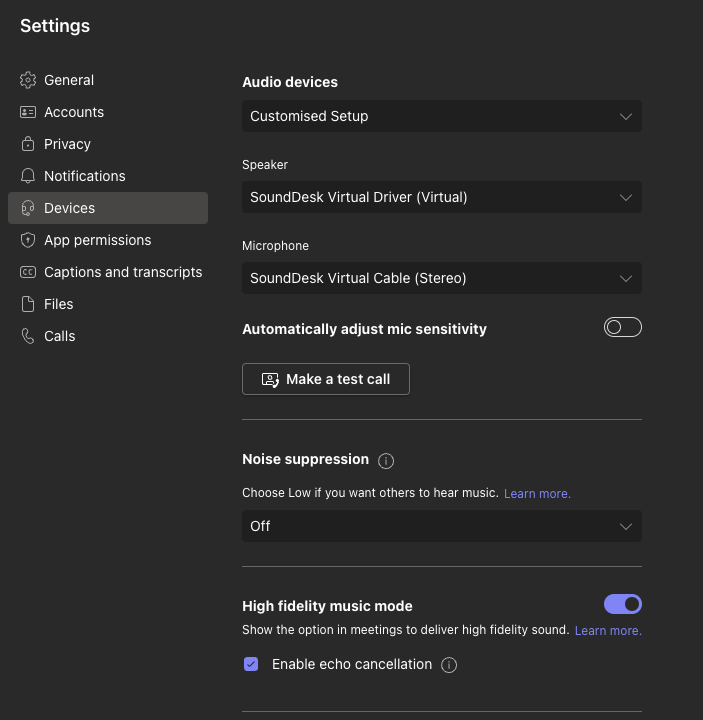Show Noise suppression info tooltip icon
This screenshot has height=720, width=703.
(386, 461)
